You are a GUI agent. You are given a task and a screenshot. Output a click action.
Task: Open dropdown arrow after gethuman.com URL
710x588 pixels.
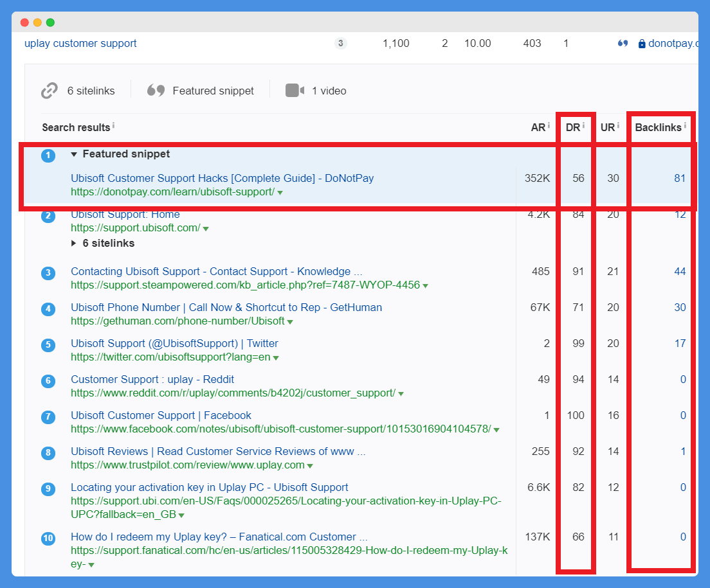coord(290,322)
